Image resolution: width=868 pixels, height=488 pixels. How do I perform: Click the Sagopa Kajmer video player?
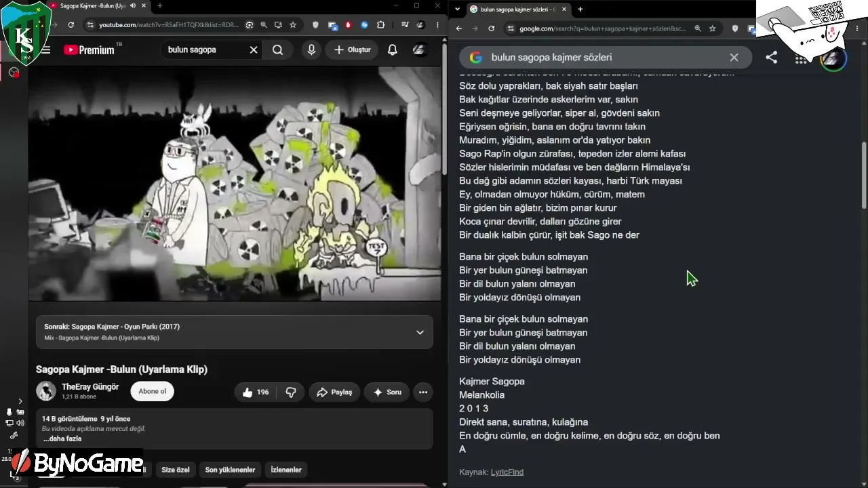(235, 183)
